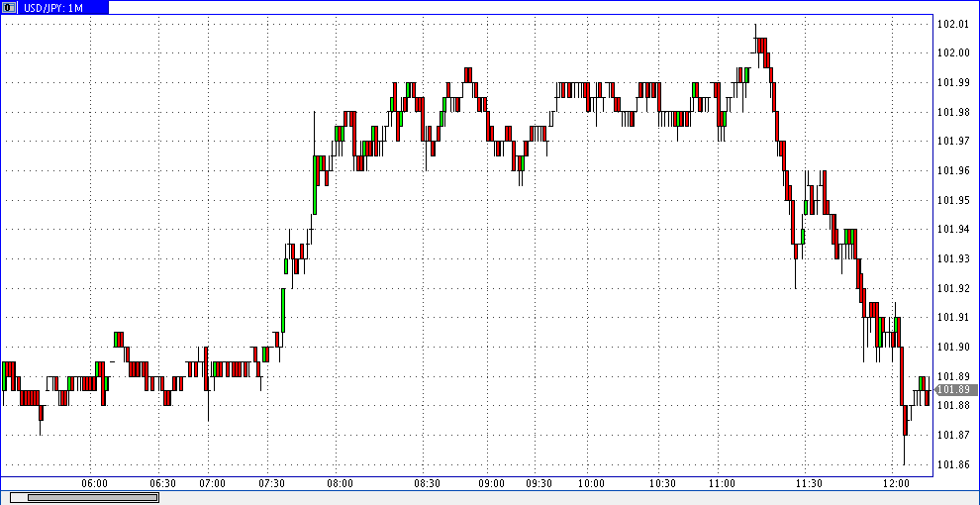Screen dimensions: 980x505
Task: Click the 11:30 time axis label
Action: tap(809, 484)
